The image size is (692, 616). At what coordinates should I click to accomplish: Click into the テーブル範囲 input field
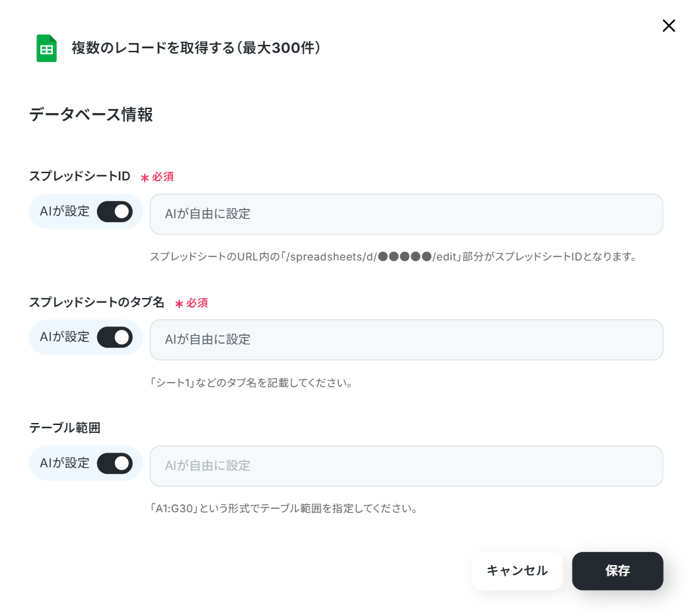406,466
